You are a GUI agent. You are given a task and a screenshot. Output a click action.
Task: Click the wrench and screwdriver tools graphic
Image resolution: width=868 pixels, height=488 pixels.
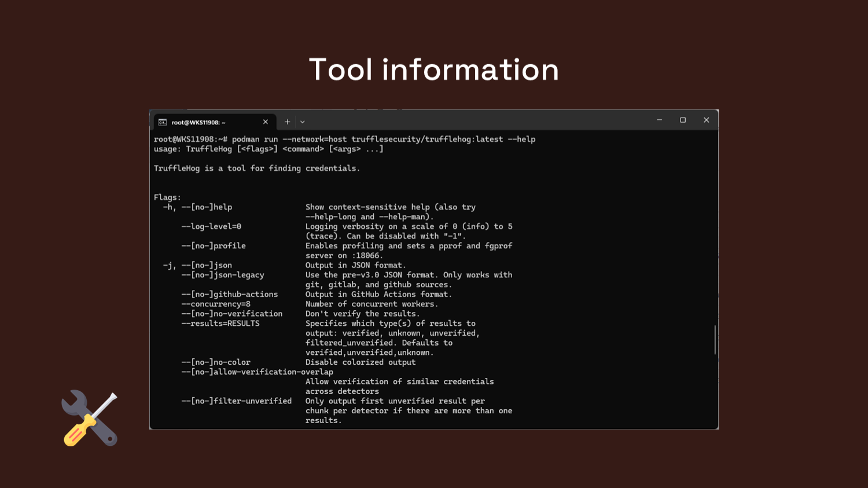click(90, 418)
